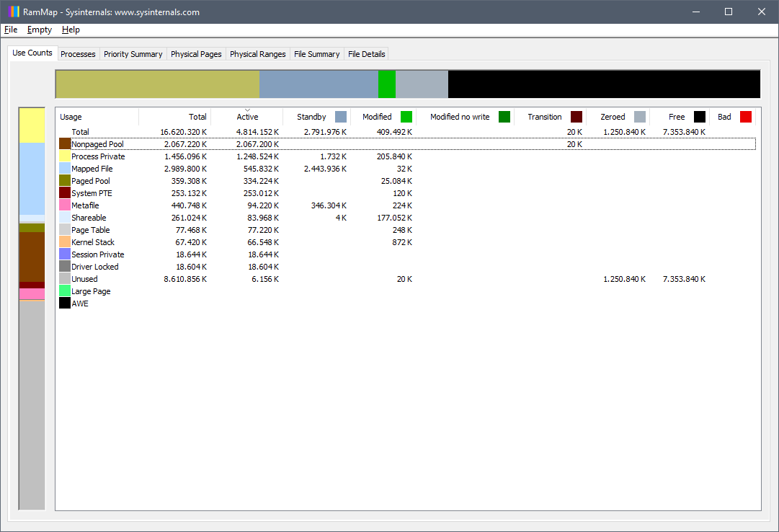Go to the Physical Pages tab
The image size is (779, 532).
(x=196, y=53)
